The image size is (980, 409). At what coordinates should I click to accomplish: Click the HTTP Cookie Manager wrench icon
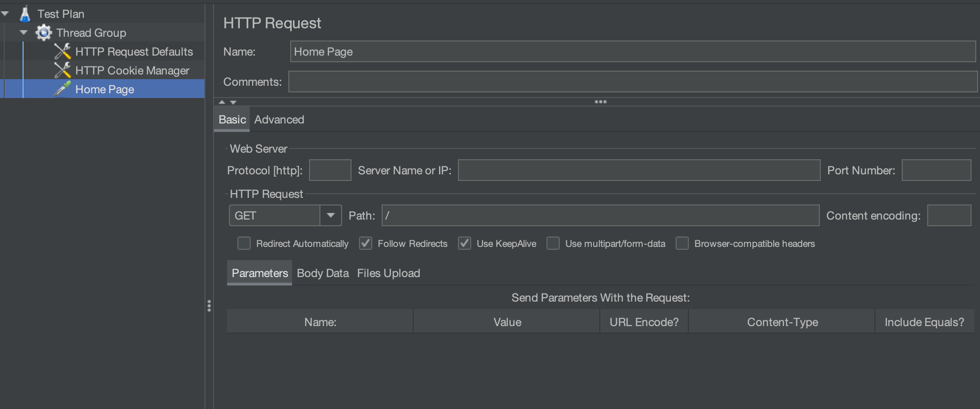click(x=63, y=70)
